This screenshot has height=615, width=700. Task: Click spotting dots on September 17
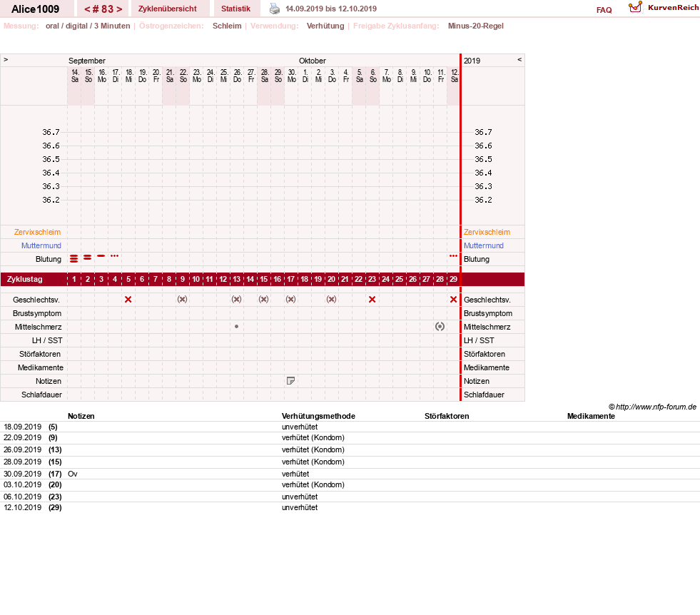115,255
